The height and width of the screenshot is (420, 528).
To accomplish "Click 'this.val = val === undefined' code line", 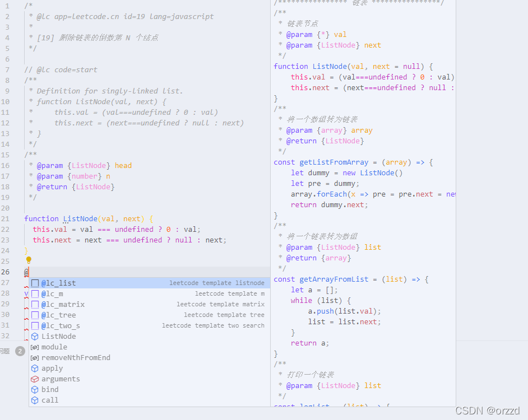I will coord(117,230).
